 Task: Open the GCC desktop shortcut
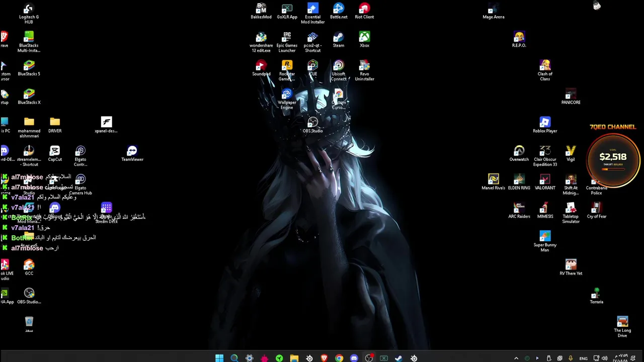(x=29, y=267)
